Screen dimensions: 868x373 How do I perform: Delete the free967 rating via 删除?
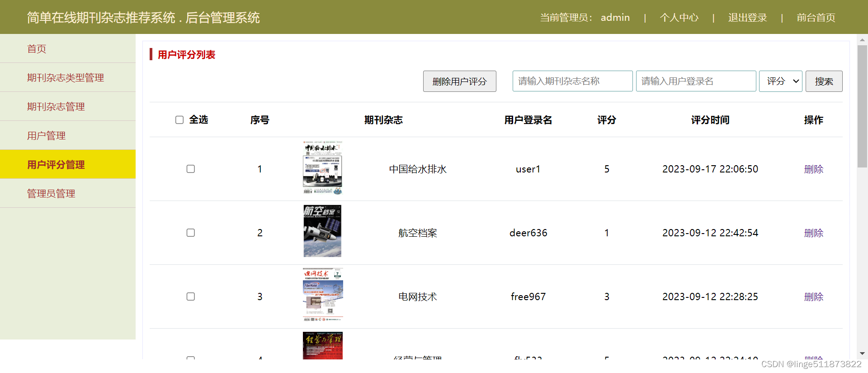click(x=813, y=297)
